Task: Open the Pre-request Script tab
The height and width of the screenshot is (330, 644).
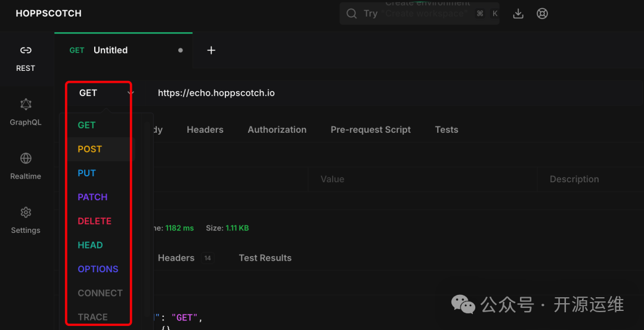Action: click(370, 130)
